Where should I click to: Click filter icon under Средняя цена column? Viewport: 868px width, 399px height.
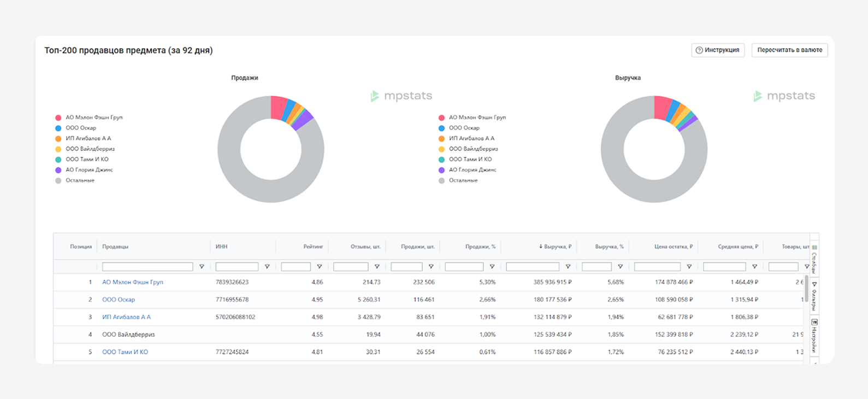coord(754,267)
